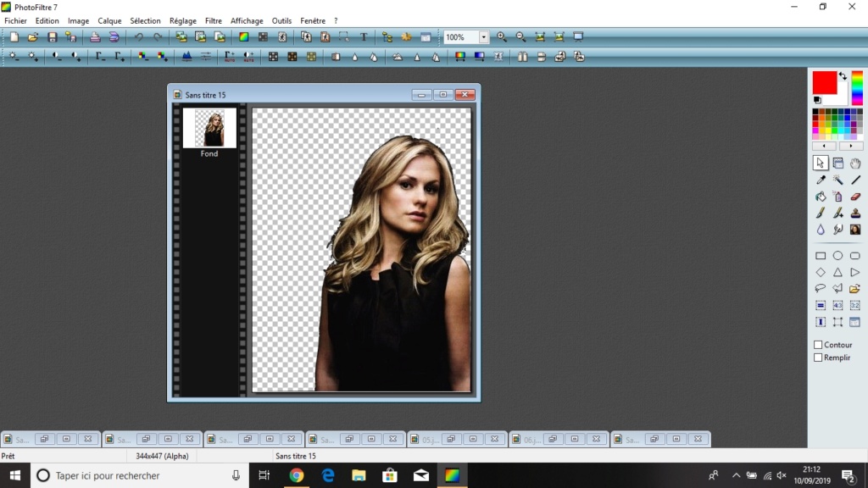Open the Affichage menu
Viewport: 868px width, 488px height.
(x=247, y=21)
